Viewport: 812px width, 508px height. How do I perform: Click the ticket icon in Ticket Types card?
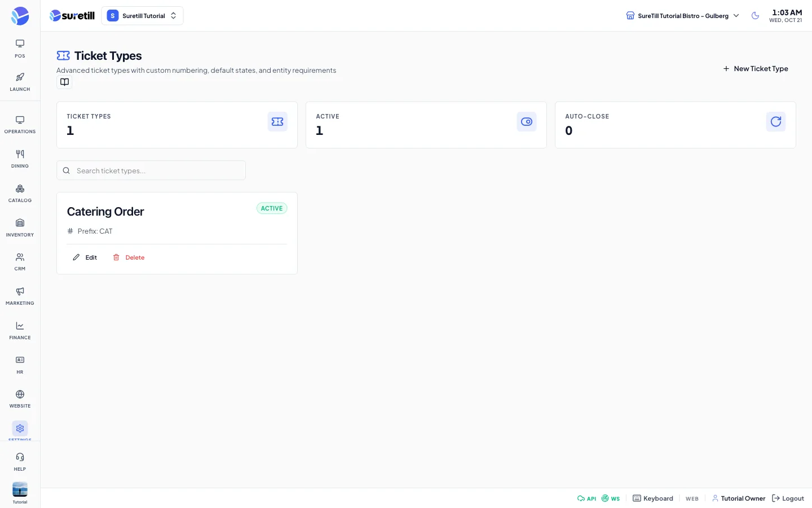tap(277, 121)
